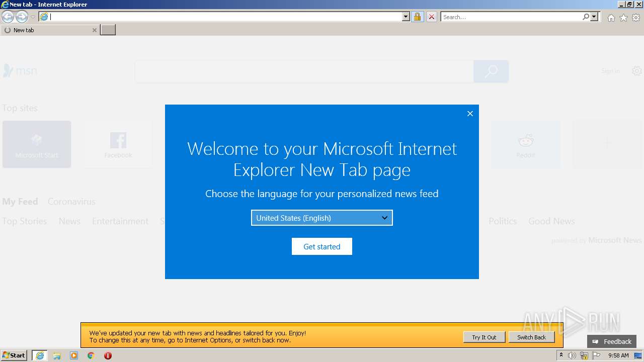Click the browser Forward arrow button

point(22,17)
